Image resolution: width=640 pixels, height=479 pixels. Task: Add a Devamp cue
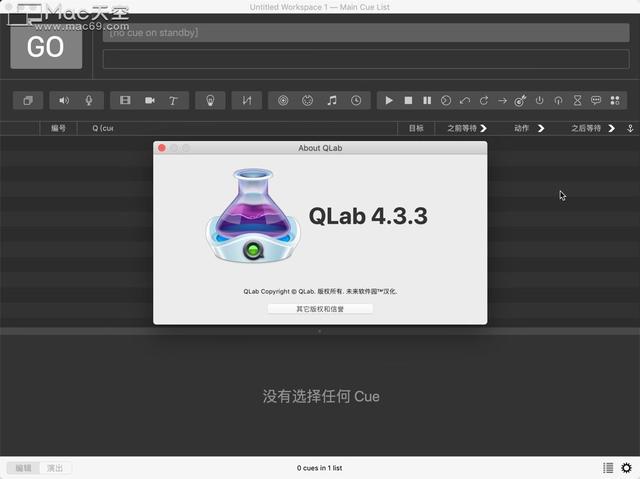484,100
